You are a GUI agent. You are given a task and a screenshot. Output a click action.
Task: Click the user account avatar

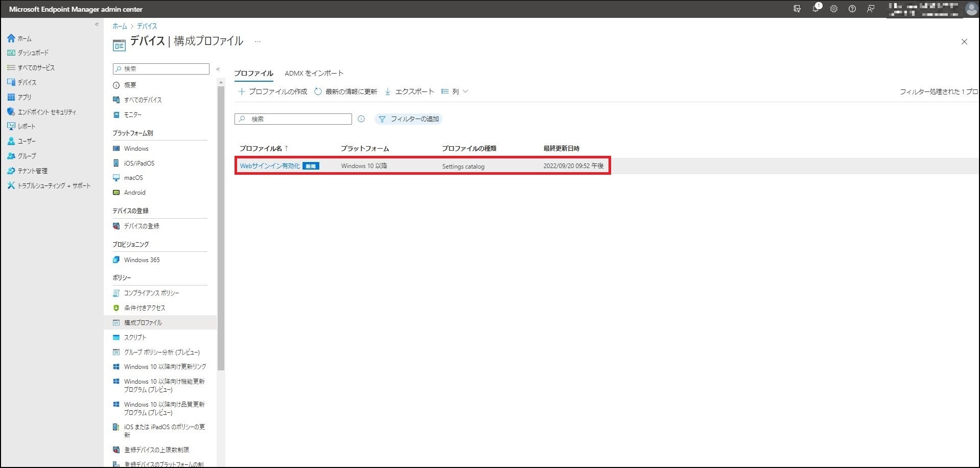(x=971, y=9)
